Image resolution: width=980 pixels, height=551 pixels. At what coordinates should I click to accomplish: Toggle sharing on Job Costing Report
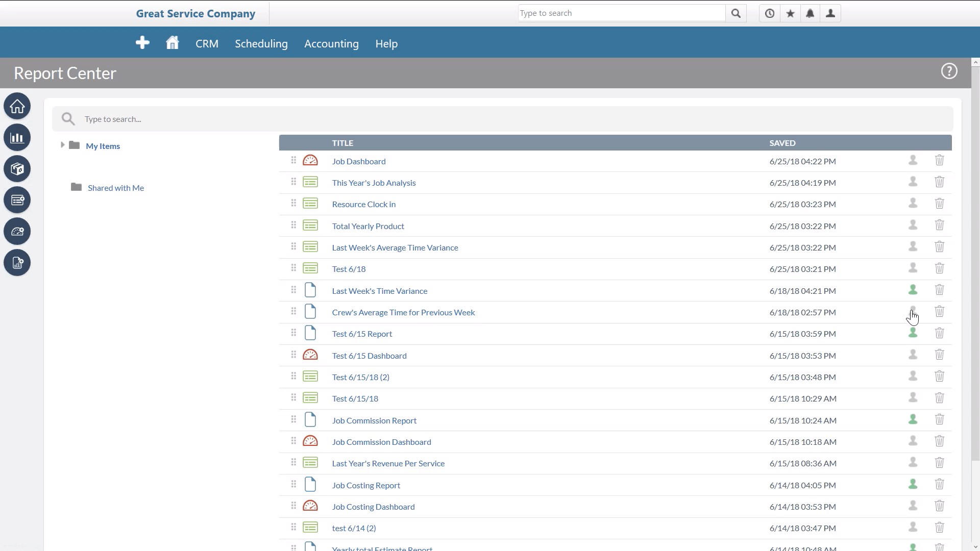click(x=913, y=484)
